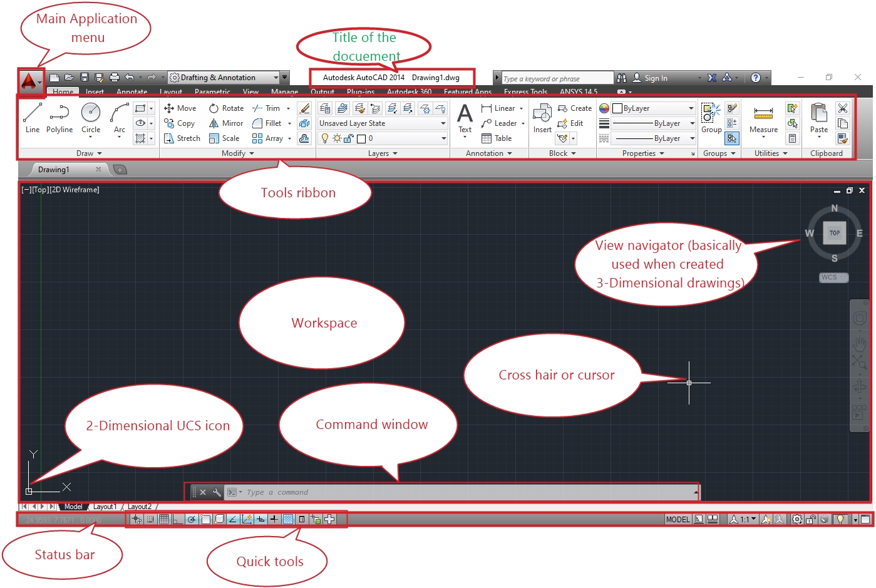The height and width of the screenshot is (588, 876).
Task: Expand the Layers panel
Action: (x=383, y=153)
